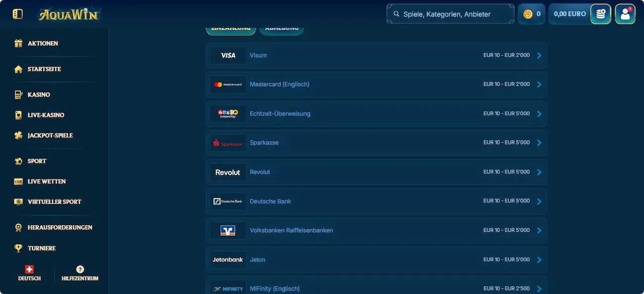The image size is (644, 294).
Task: Click the icon beside Virtueller Sport
Action: (x=18, y=202)
